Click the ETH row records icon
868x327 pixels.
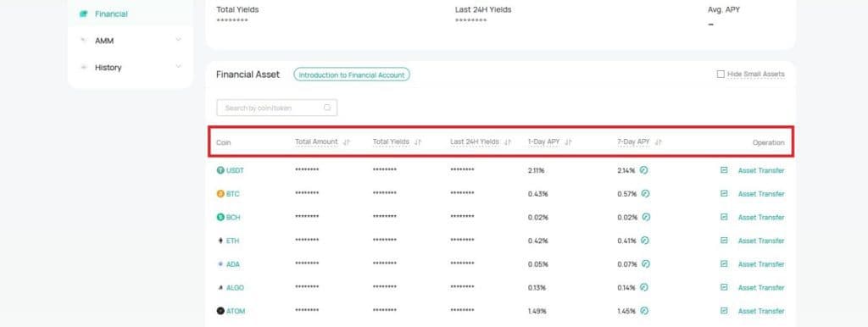tap(724, 241)
